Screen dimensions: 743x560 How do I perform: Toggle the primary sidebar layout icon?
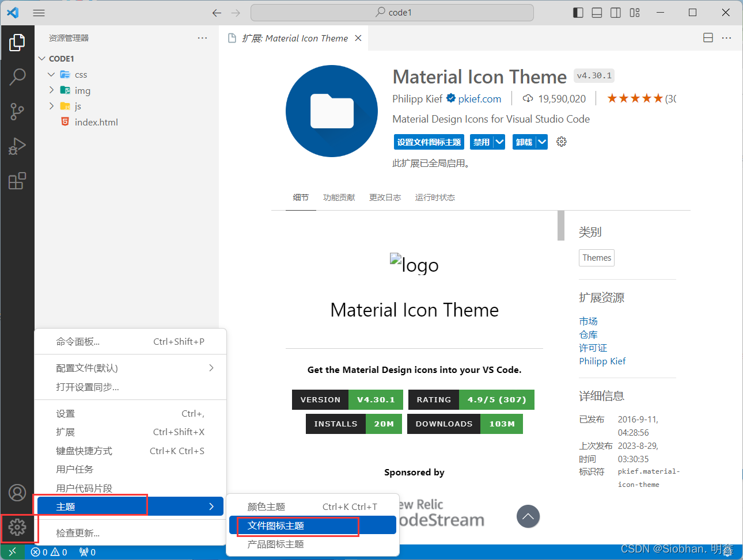tap(578, 13)
